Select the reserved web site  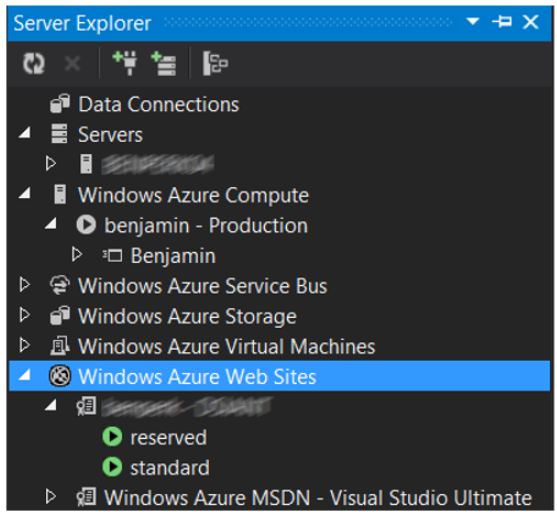pyautogui.click(x=168, y=437)
